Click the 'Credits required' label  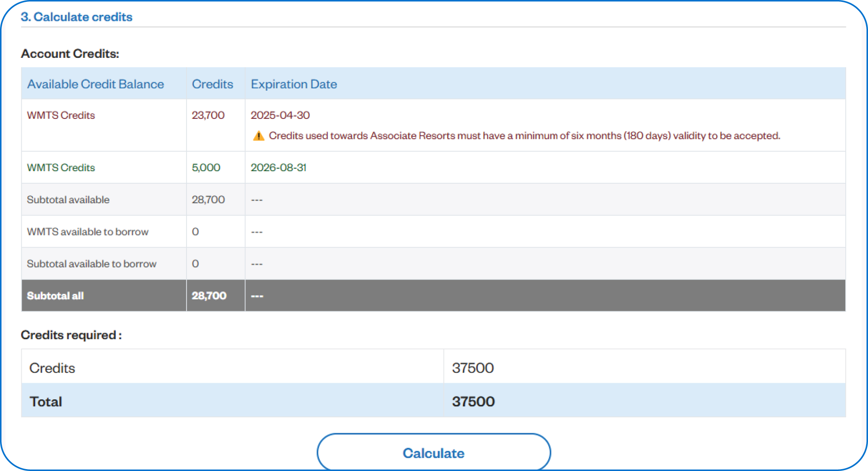72,335
